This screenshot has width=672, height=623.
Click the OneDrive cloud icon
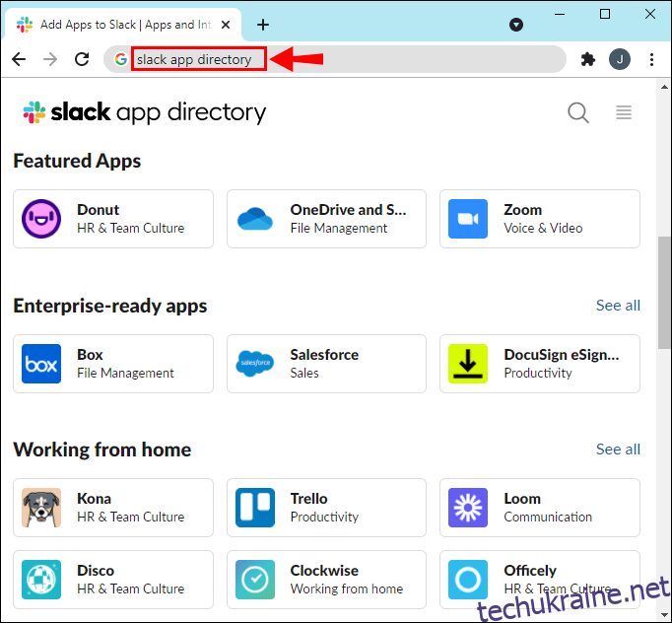[255, 219]
